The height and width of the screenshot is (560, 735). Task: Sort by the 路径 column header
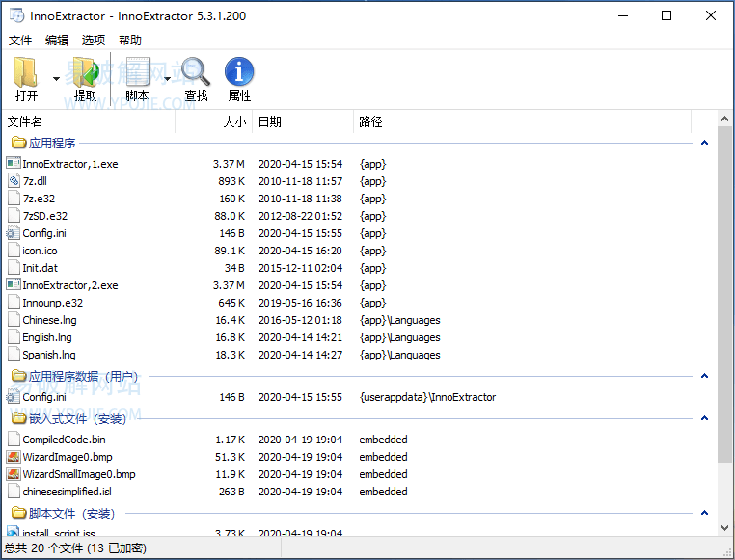522,121
